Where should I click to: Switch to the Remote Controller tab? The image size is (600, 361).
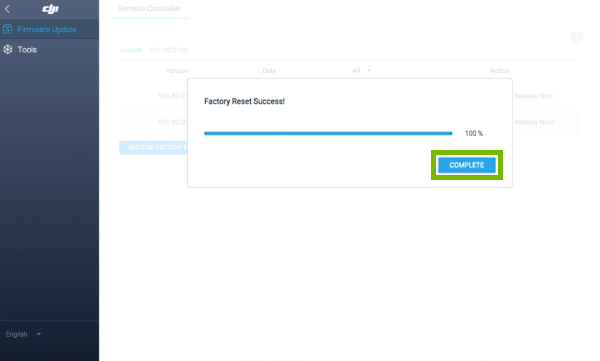(149, 8)
